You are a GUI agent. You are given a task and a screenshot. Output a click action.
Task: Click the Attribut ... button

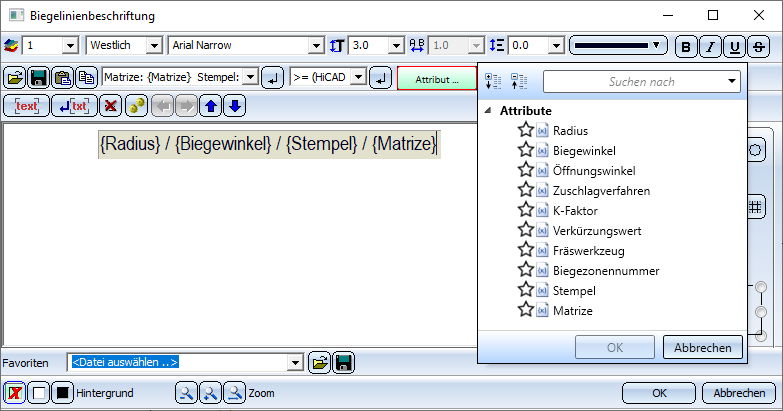(437, 79)
